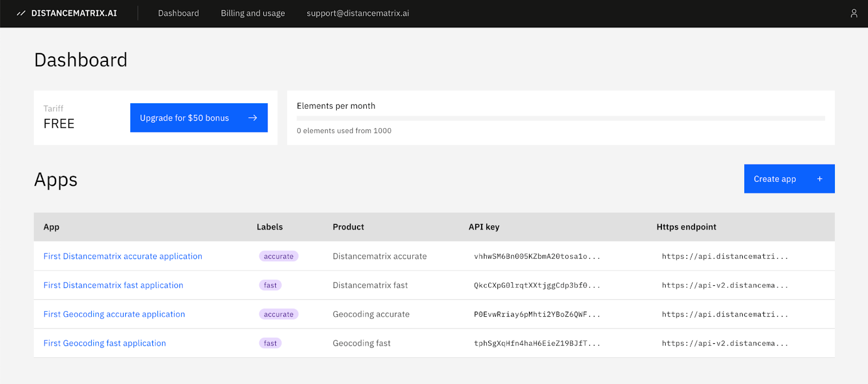Open the user profile icon
Image resolution: width=868 pixels, height=384 pixels.
point(854,13)
